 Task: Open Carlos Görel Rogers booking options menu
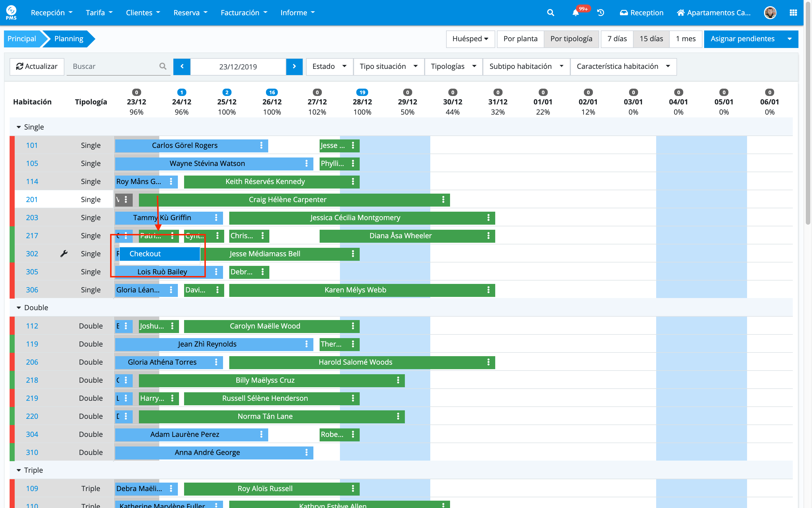point(261,145)
